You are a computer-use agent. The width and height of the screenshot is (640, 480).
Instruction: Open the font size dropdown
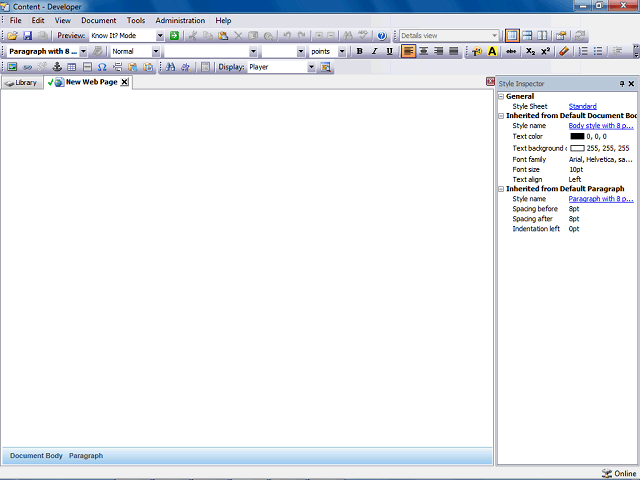(301, 51)
